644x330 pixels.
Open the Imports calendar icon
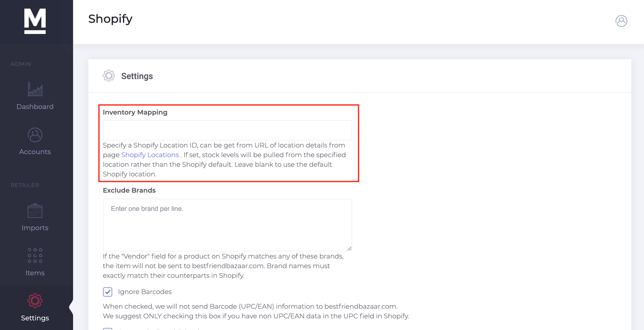35,211
